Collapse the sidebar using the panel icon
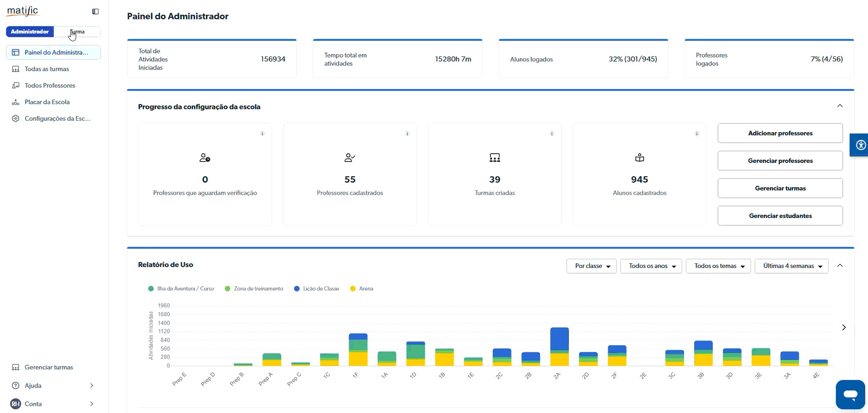The width and height of the screenshot is (868, 413). point(95,11)
